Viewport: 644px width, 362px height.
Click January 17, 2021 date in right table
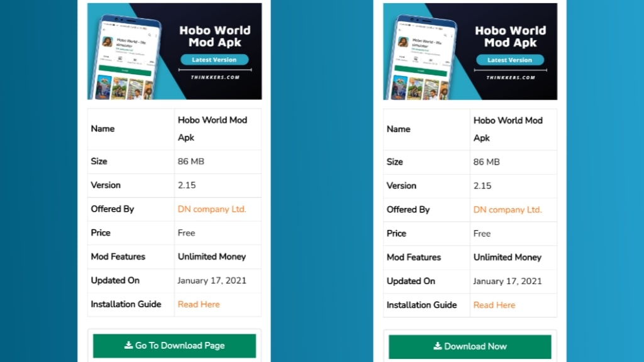pos(508,281)
